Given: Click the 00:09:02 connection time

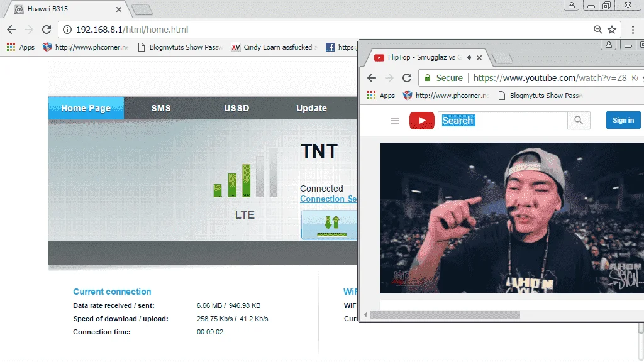Looking at the screenshot, I should coord(210,332).
